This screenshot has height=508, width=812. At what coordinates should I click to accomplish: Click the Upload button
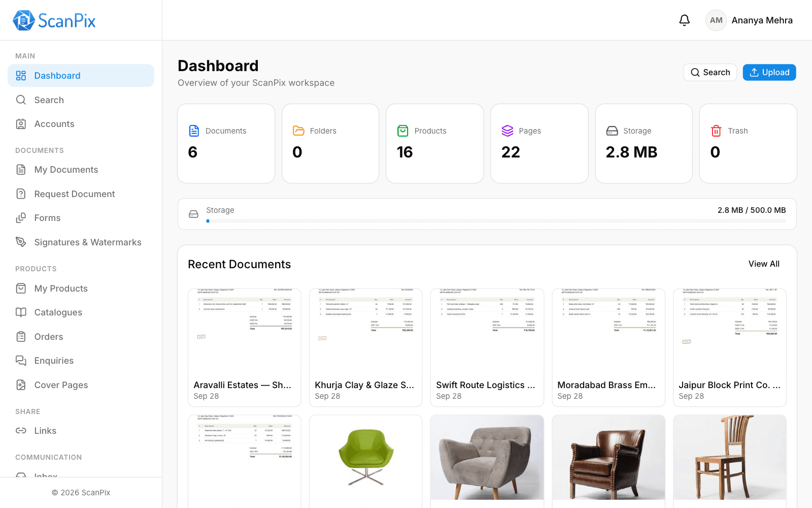[769, 72]
